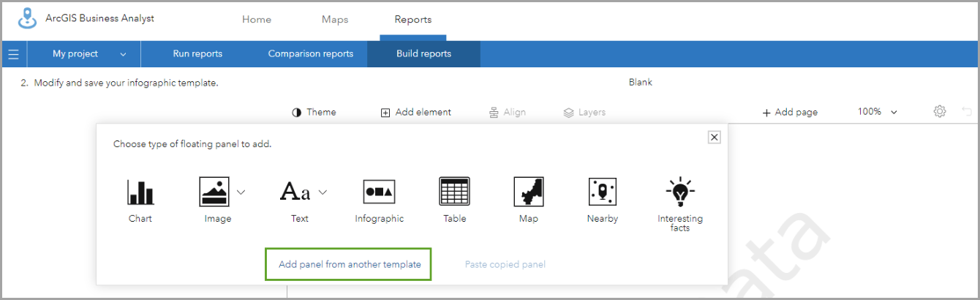Open the Theme toolbar option

pyautogui.click(x=314, y=112)
